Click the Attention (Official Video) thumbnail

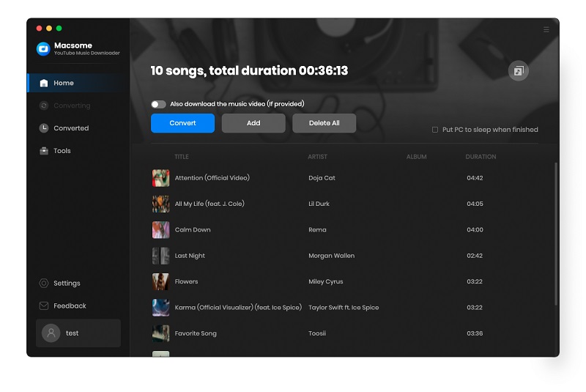pos(160,178)
